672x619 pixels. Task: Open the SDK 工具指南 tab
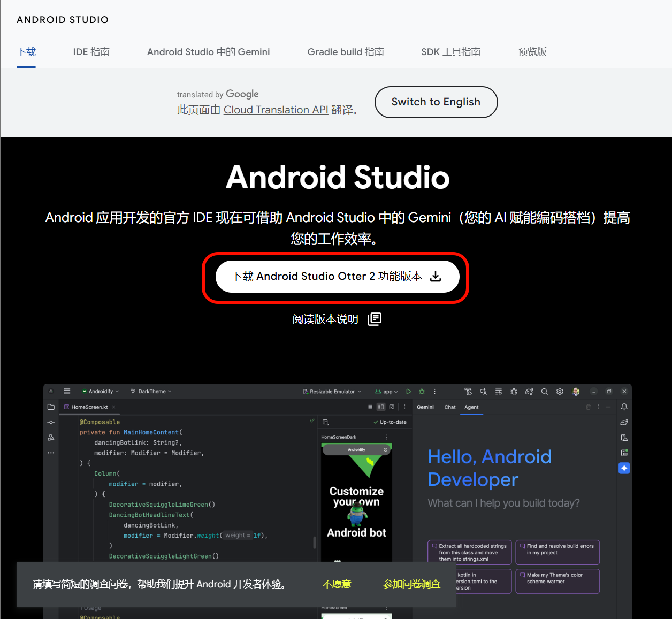[450, 52]
